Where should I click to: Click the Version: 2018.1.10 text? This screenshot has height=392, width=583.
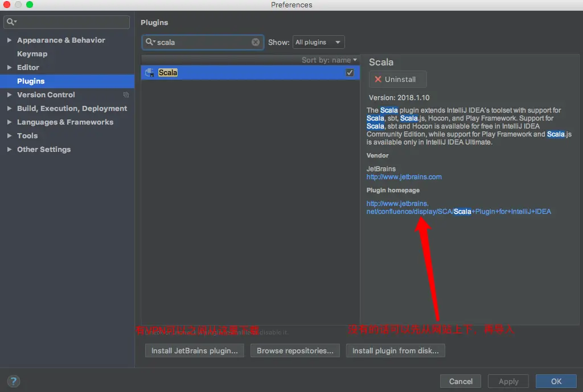[399, 98]
